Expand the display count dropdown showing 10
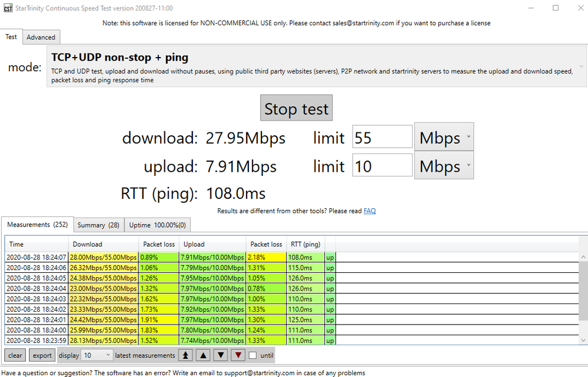This screenshot has width=588, height=377. tap(97, 355)
